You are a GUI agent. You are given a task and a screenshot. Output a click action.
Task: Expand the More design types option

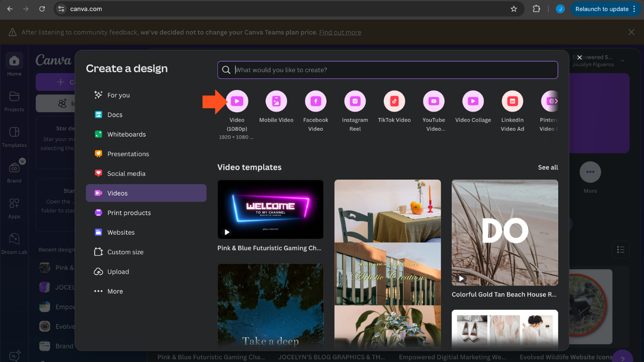click(x=115, y=291)
